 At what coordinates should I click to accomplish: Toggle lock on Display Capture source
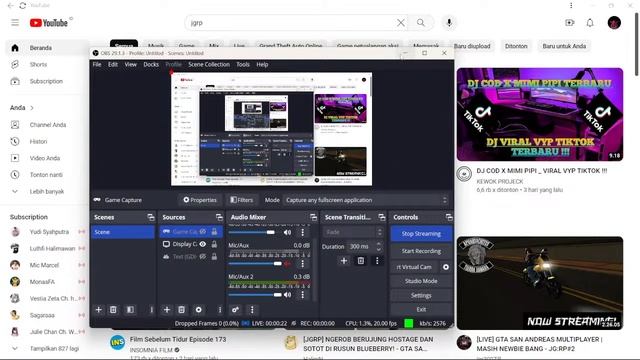(214, 244)
